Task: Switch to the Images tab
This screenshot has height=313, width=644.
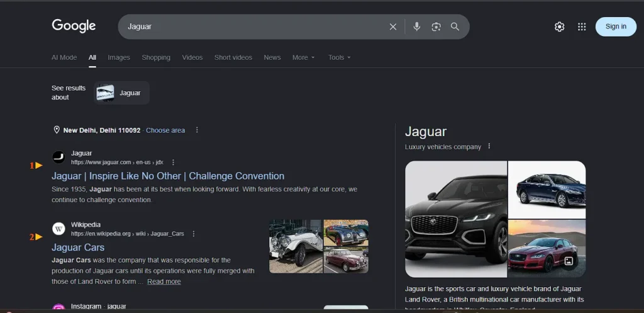Action: point(119,57)
